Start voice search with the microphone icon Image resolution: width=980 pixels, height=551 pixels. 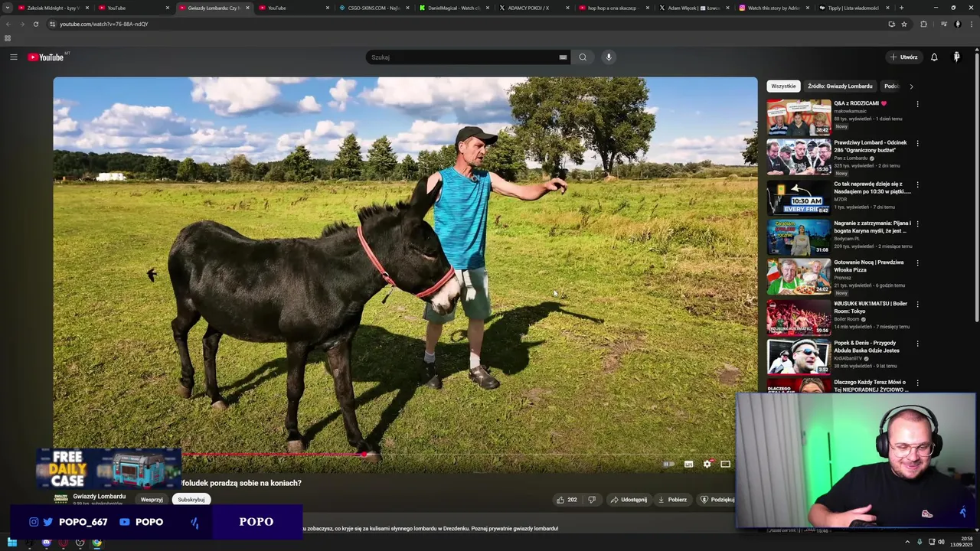[x=609, y=57]
